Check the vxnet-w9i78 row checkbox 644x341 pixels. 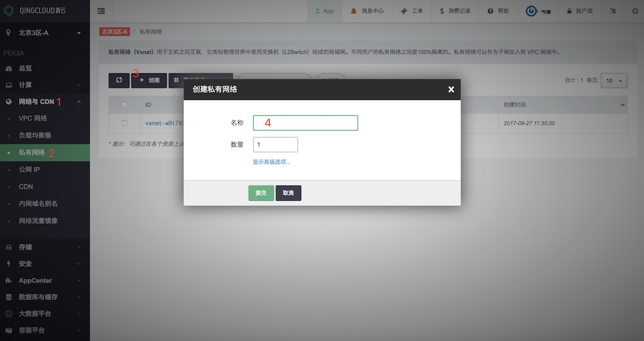click(x=125, y=123)
